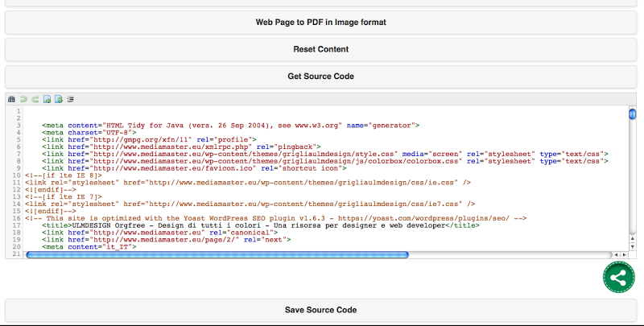Click the scroll down arrow of code editor
The width and height of the screenshot is (644, 326).
click(632, 245)
